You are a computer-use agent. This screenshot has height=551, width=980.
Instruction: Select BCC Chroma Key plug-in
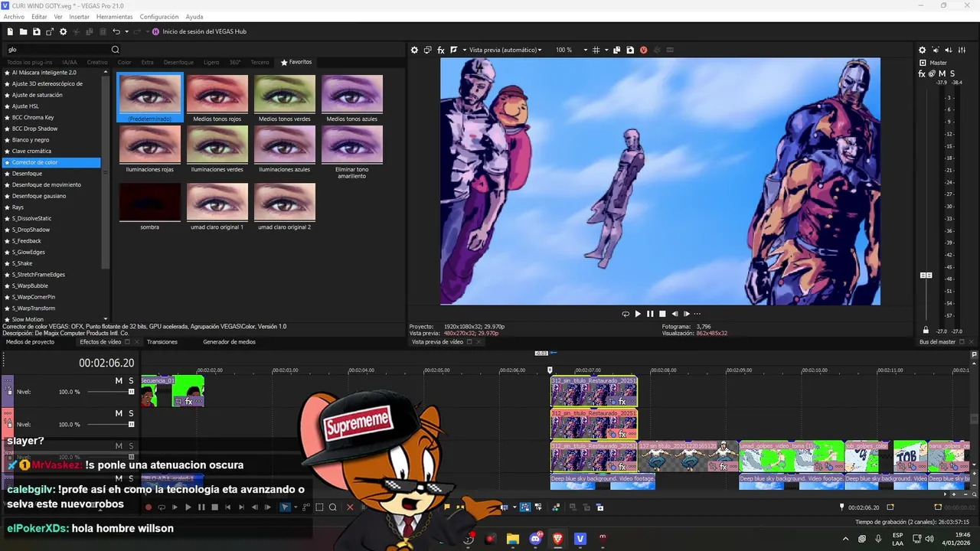33,118
